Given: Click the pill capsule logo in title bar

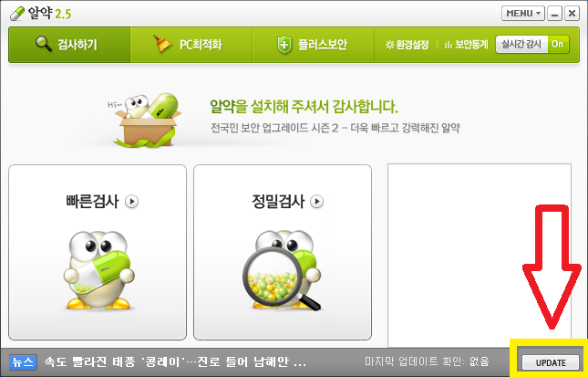Looking at the screenshot, I should point(17,14).
